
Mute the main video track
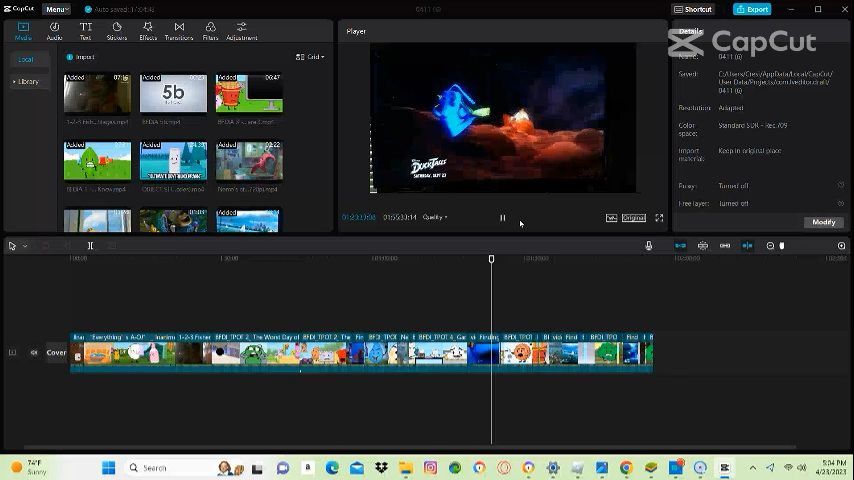tap(34, 353)
